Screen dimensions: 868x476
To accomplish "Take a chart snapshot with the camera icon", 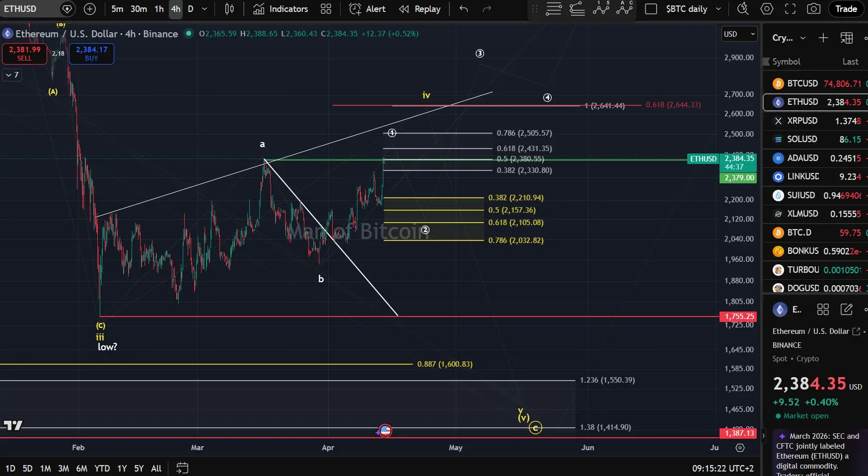I will [813, 9].
